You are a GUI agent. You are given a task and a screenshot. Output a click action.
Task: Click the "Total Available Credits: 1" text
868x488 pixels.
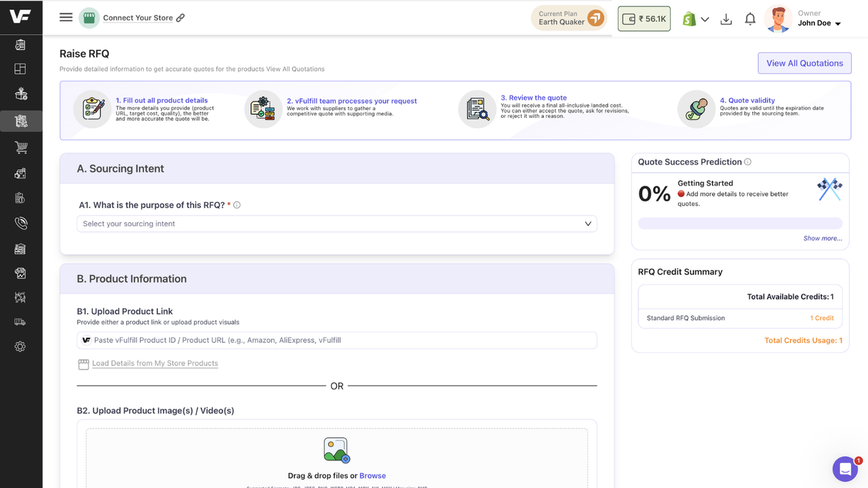pyautogui.click(x=790, y=297)
